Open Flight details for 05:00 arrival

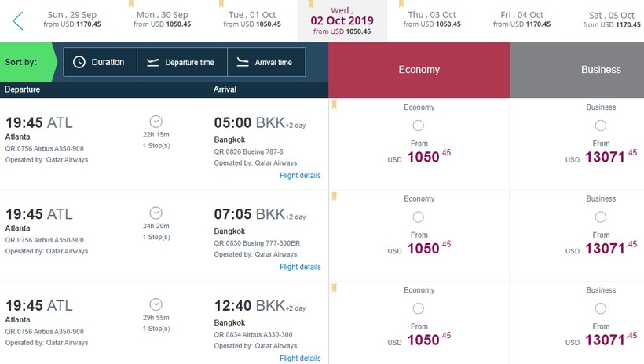coord(300,176)
